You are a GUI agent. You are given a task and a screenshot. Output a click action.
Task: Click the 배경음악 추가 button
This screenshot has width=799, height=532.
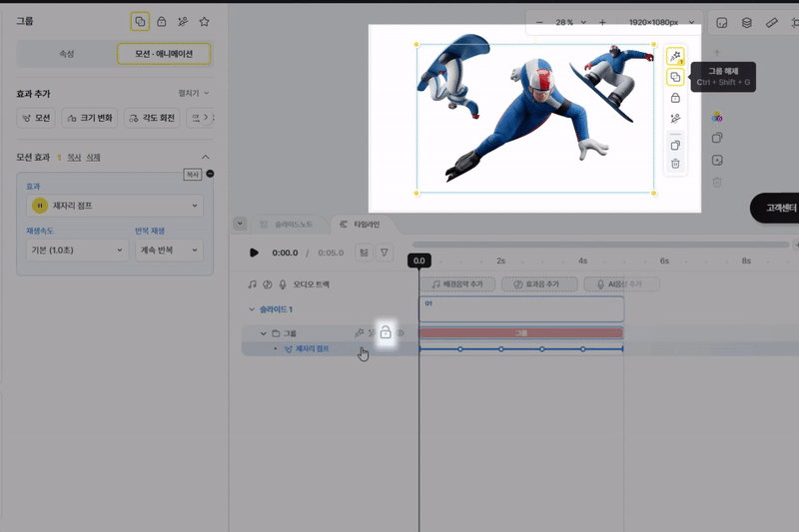tap(457, 284)
